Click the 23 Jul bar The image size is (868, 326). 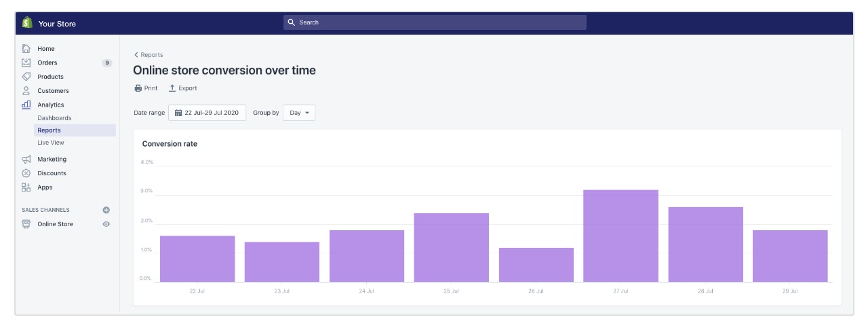pos(282,262)
